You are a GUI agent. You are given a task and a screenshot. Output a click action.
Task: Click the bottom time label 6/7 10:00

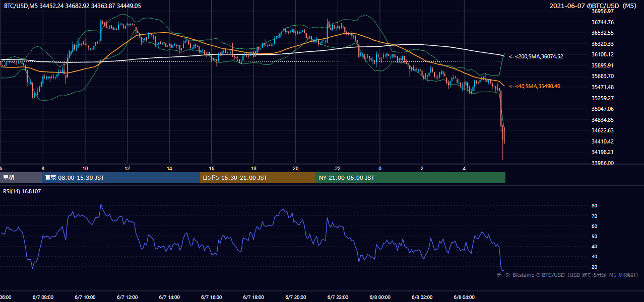pos(85,297)
